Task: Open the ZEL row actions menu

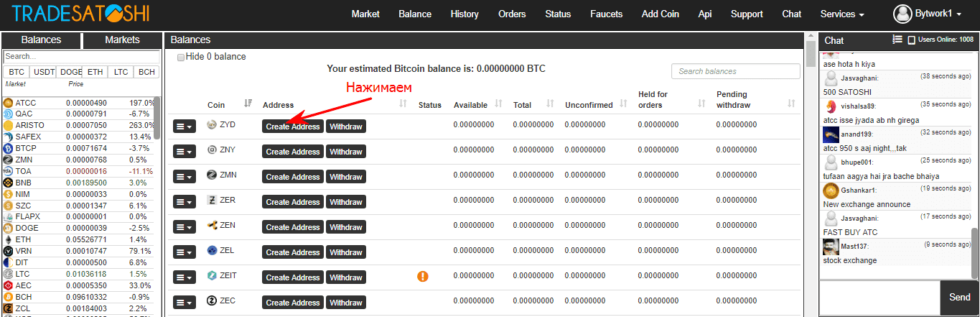Action: [185, 252]
